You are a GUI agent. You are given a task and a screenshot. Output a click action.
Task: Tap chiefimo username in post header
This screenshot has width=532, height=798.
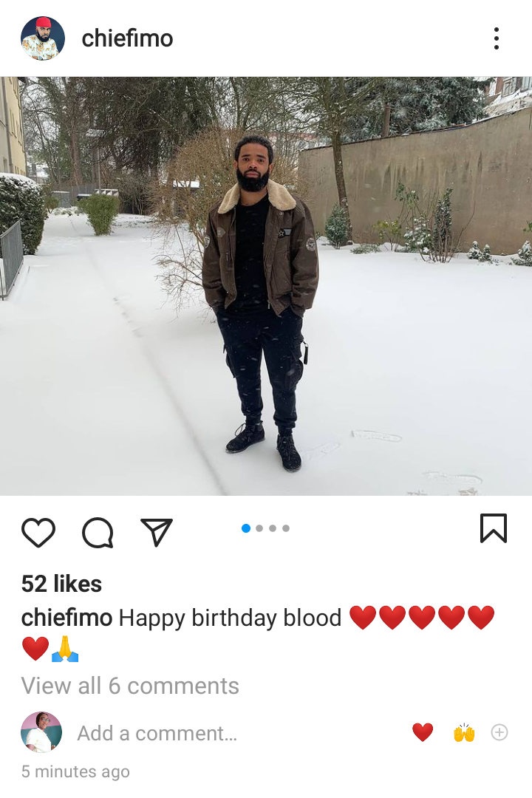pos(127,38)
